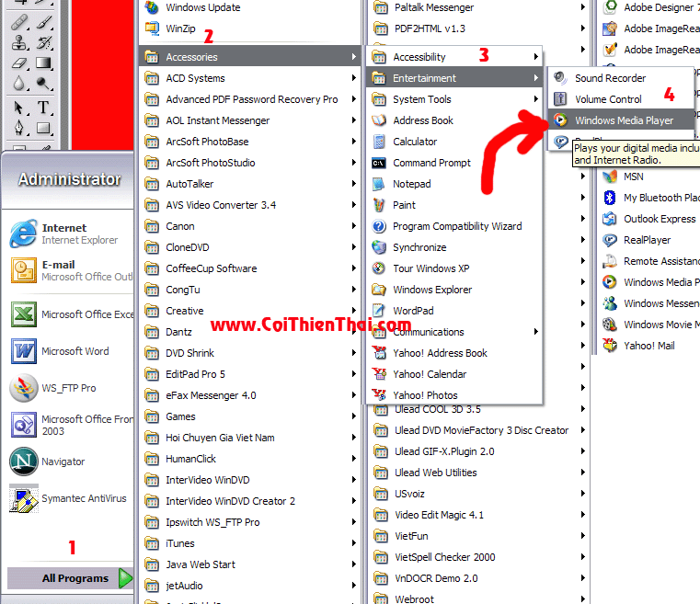Launch Windows Media Player from Entertainment

[x=621, y=120]
